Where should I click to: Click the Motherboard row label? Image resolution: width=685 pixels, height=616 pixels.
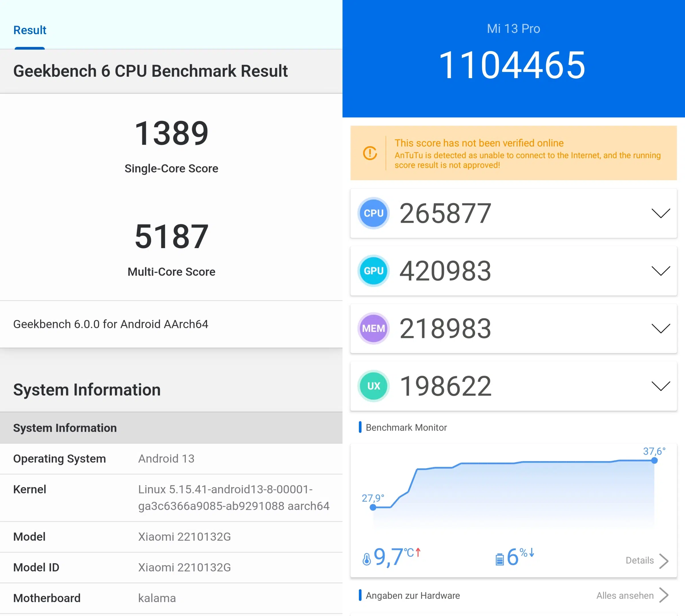47,598
